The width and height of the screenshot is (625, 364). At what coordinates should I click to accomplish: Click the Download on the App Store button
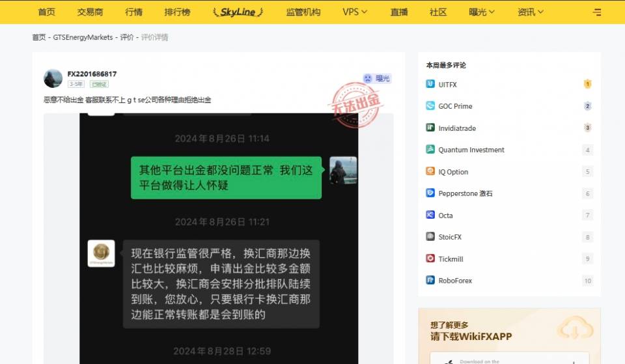(509, 358)
